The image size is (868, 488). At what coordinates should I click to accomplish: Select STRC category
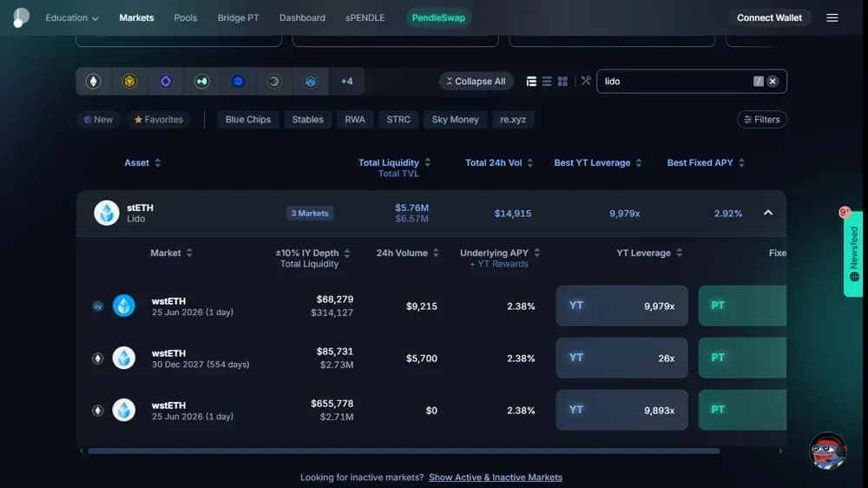398,120
